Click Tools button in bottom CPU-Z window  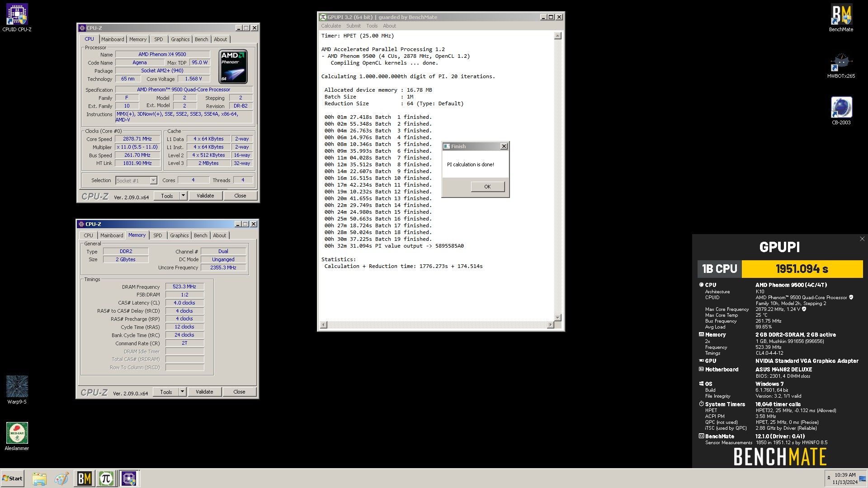(x=166, y=392)
